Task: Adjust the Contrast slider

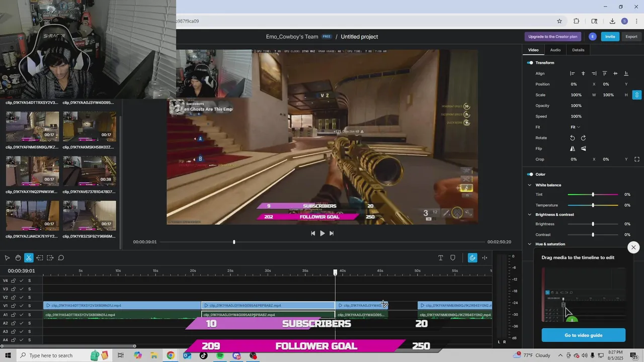Action: point(593,235)
